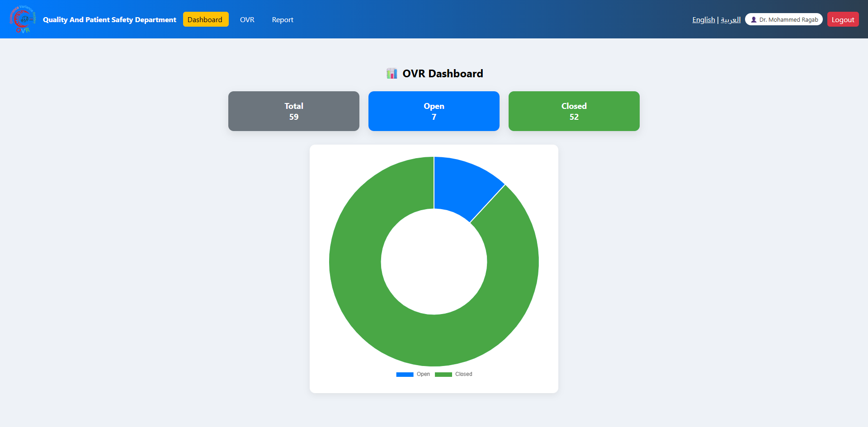Image resolution: width=868 pixels, height=427 pixels.
Task: Switch language to Arabic العربية
Action: click(731, 19)
